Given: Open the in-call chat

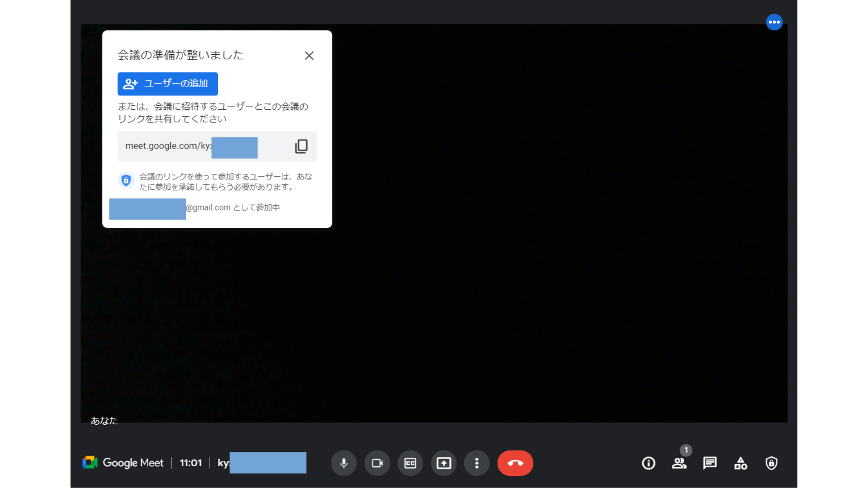Looking at the screenshot, I should point(709,463).
